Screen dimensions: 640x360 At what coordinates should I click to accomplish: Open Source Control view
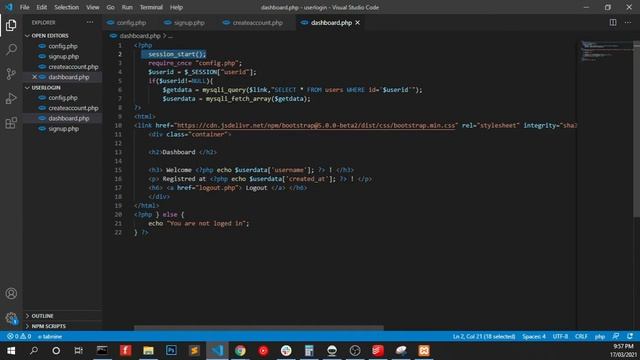pos(11,74)
